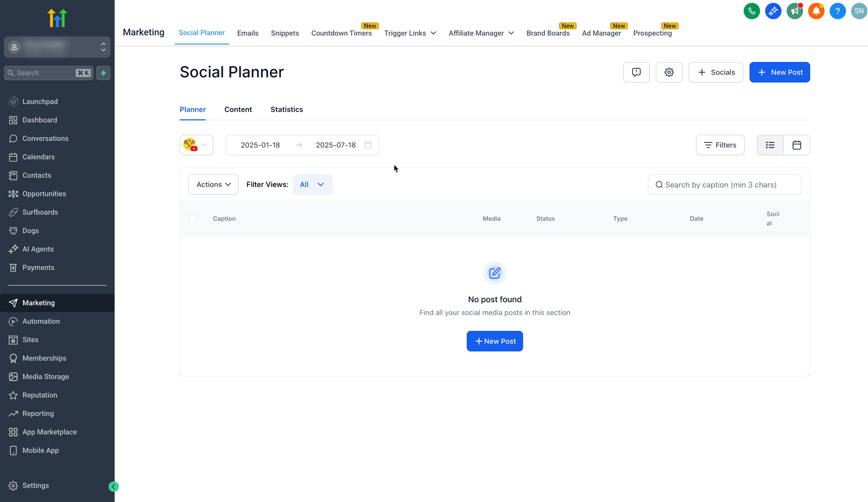Tick the select-all checkbox in table header
868x502 pixels.
(x=192, y=218)
